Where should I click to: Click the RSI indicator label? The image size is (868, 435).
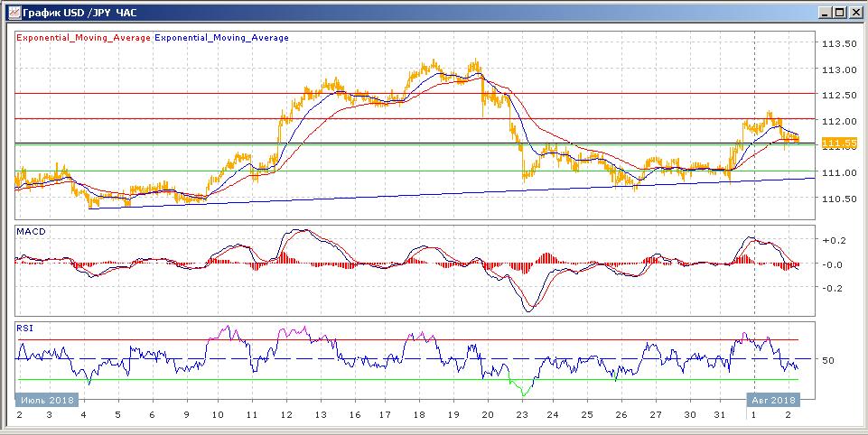tap(24, 329)
